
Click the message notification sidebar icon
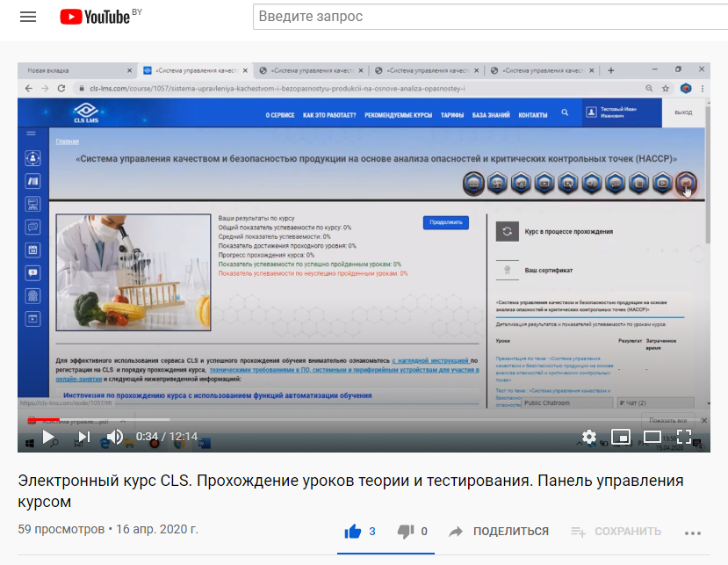(32, 272)
